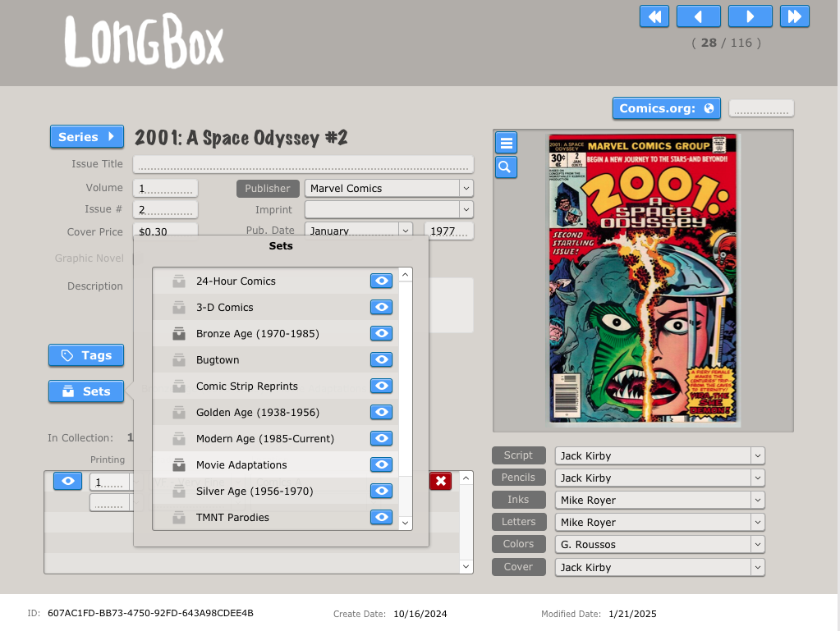View the copy in the collection list
Screen dimensions: 840x631
67,481
